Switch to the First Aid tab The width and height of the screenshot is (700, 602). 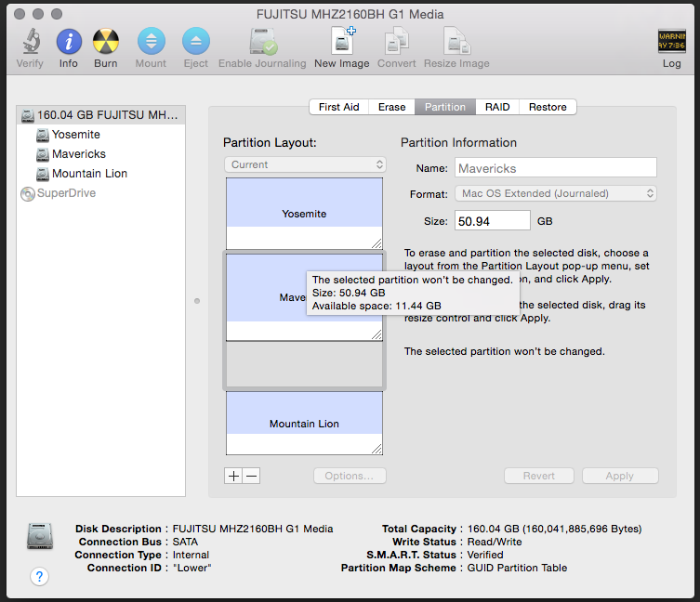coord(338,107)
